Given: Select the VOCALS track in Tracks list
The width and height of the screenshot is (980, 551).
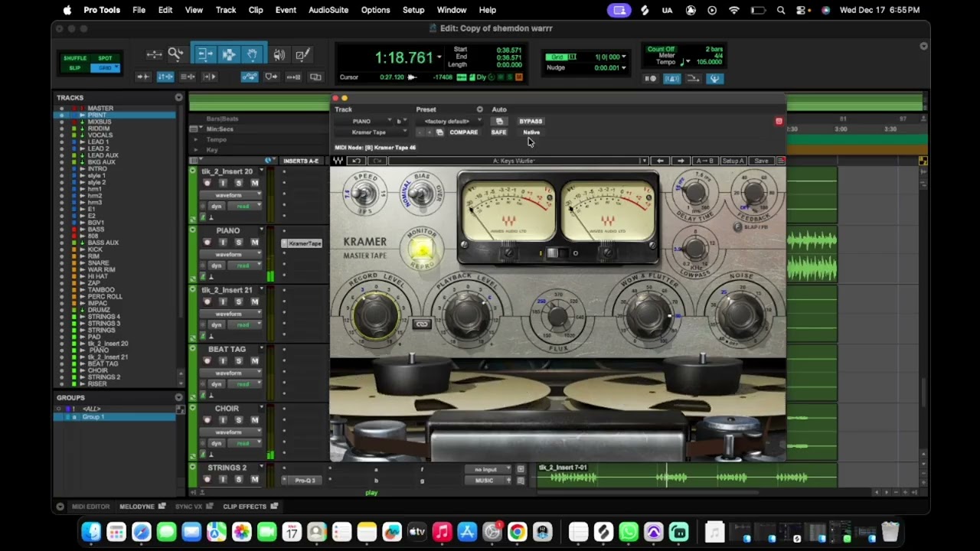Looking at the screenshot, I should (100, 135).
